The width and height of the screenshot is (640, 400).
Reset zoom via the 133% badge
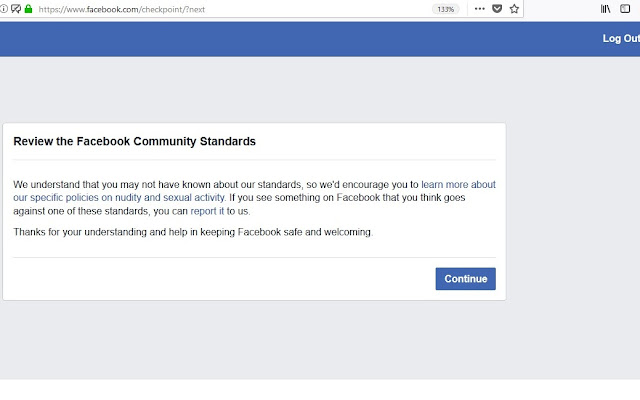coord(445,9)
